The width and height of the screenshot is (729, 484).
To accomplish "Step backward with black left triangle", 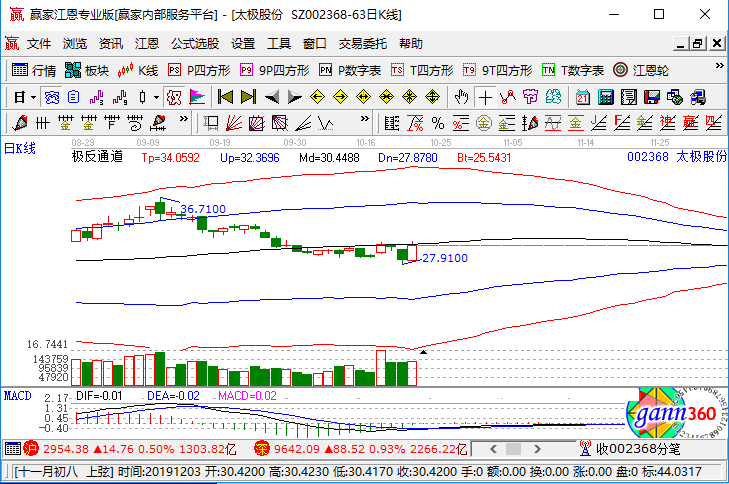I will [272, 97].
